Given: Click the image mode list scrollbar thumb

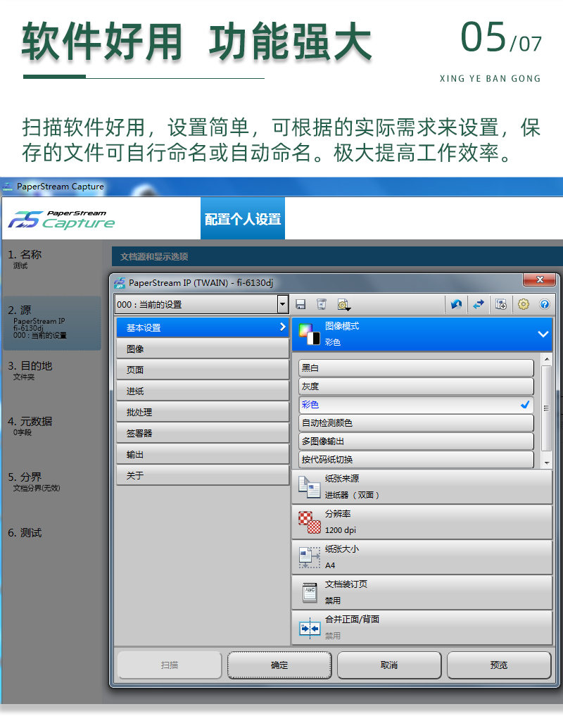Looking at the screenshot, I should (x=547, y=408).
